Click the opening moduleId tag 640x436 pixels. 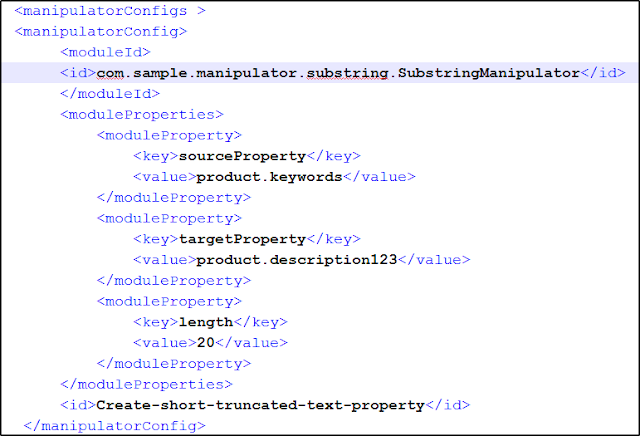pos(105,52)
